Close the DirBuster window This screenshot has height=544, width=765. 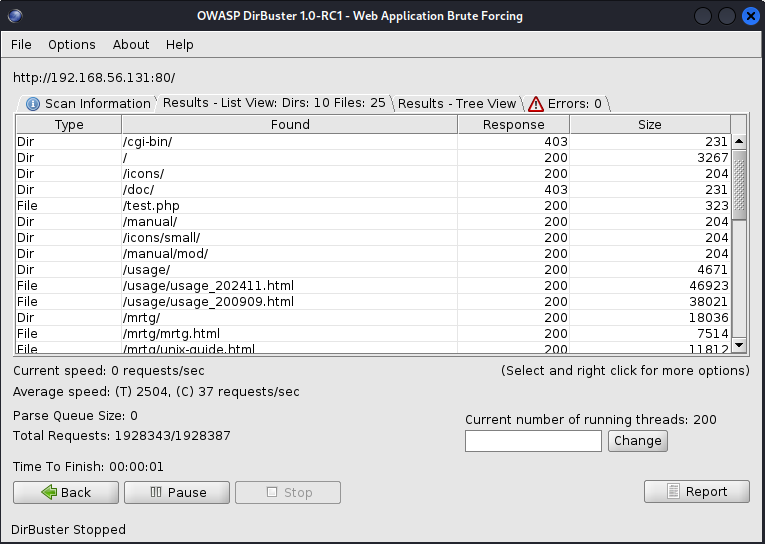tap(751, 16)
